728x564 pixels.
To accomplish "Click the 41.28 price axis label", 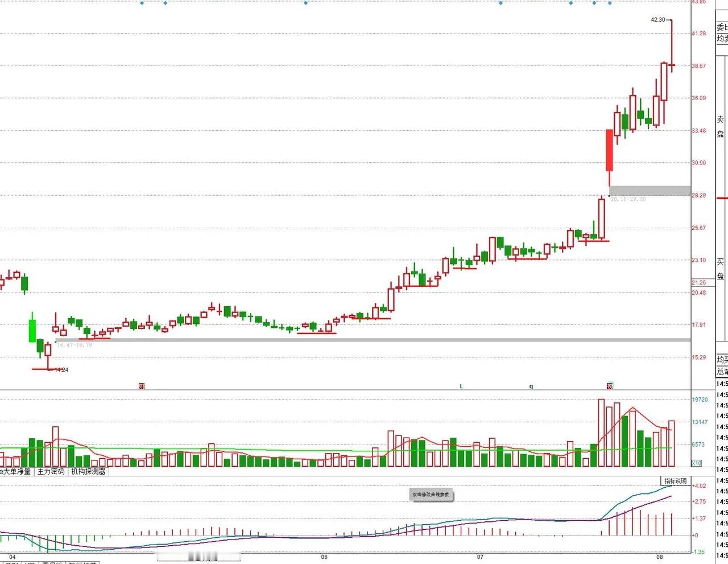I will pos(699,34).
